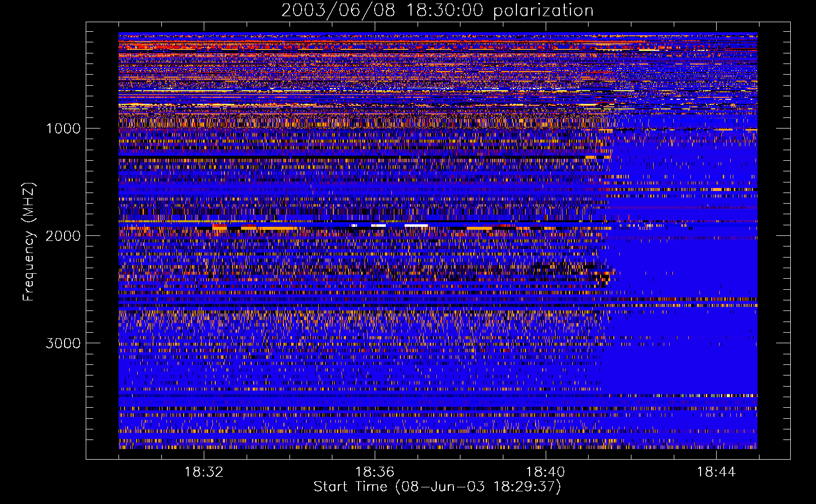Click the "18:32" time tick label

pyautogui.click(x=204, y=472)
